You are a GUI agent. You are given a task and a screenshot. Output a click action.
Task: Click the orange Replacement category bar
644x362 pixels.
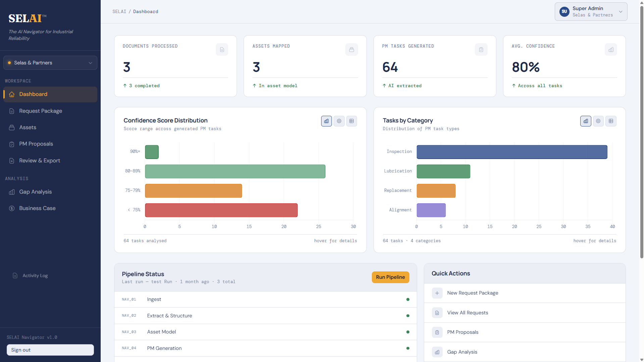click(436, 191)
